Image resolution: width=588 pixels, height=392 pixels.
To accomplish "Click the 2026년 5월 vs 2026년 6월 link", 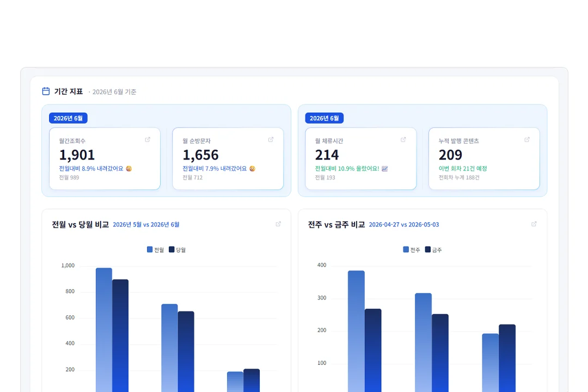I will click(146, 225).
